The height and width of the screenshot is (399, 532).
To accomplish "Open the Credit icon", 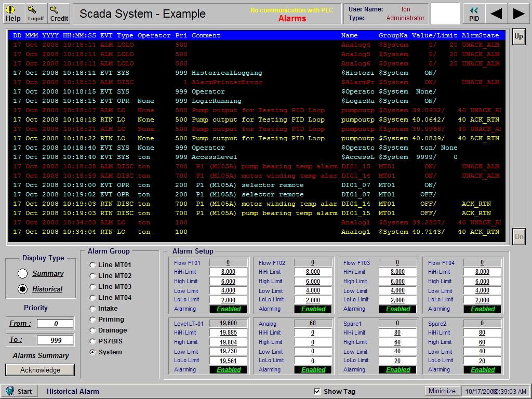I will (x=58, y=12).
